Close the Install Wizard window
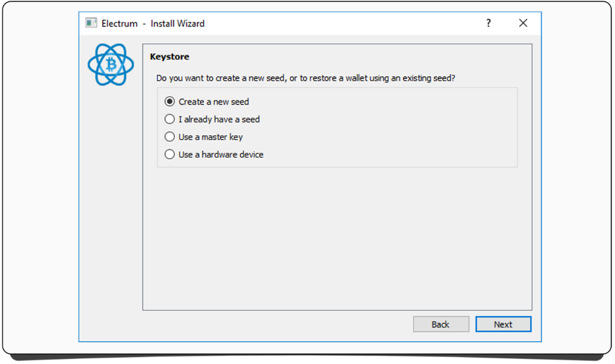 click(523, 23)
